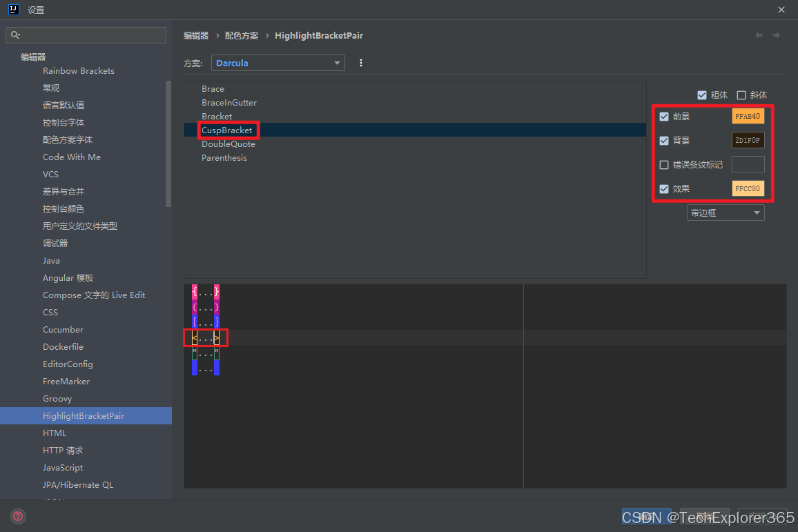Open CSS color settings
The image size is (798, 532).
(50, 313)
